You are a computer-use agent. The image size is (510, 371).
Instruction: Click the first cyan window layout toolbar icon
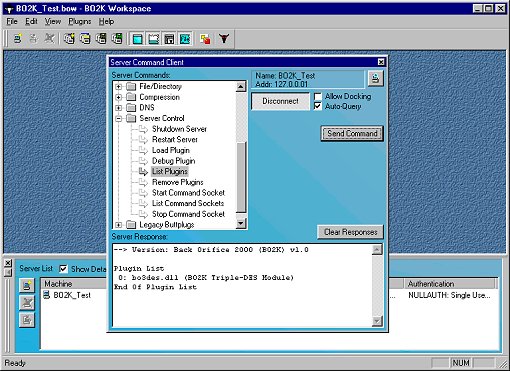coord(137,39)
